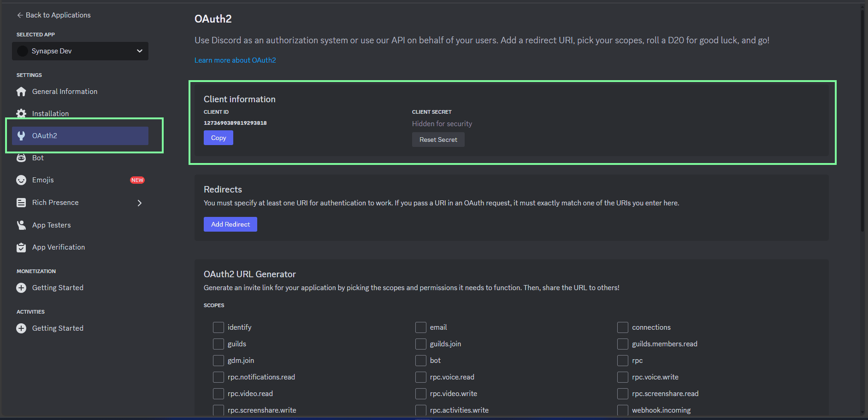Go Back to Applications
868x420 pixels.
pos(54,15)
